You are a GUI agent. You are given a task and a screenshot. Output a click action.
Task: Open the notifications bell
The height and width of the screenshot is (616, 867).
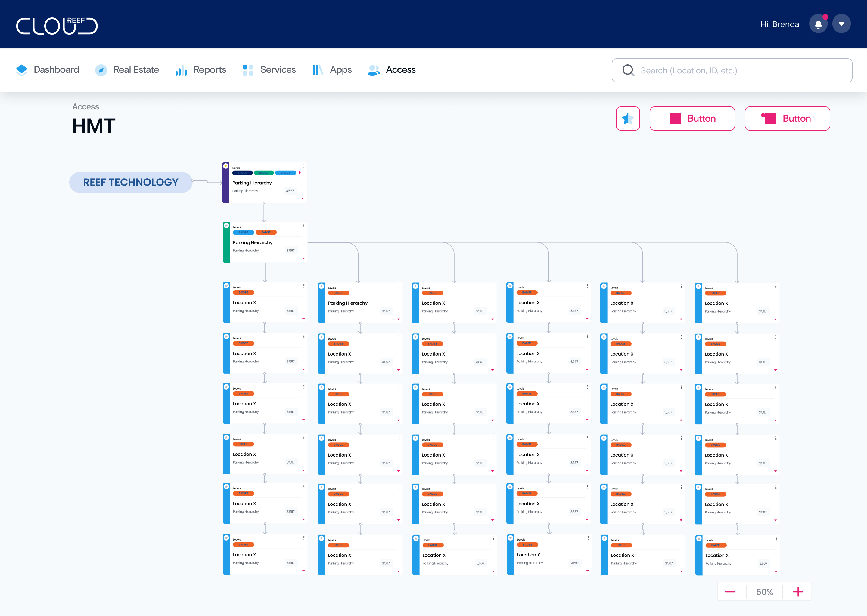coord(818,24)
